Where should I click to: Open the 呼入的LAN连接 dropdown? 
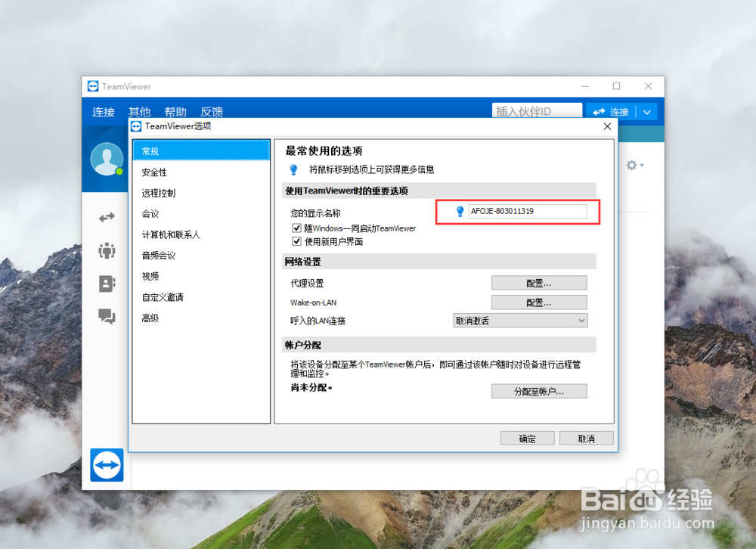pos(520,321)
